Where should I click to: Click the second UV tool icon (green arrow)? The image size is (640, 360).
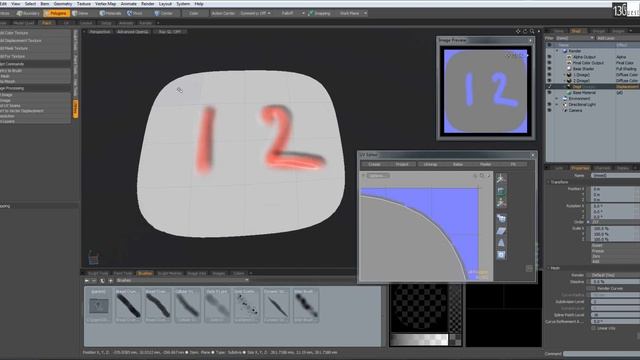(x=501, y=190)
